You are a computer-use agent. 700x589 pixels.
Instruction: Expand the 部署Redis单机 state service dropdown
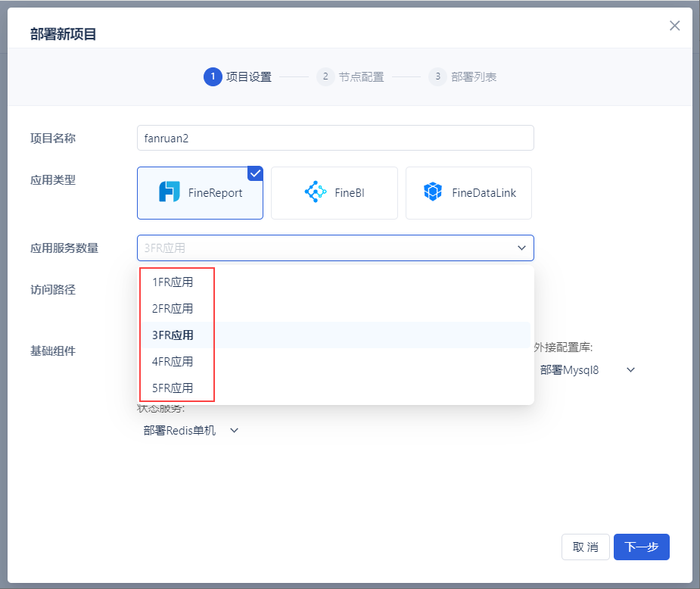pyautogui.click(x=191, y=431)
